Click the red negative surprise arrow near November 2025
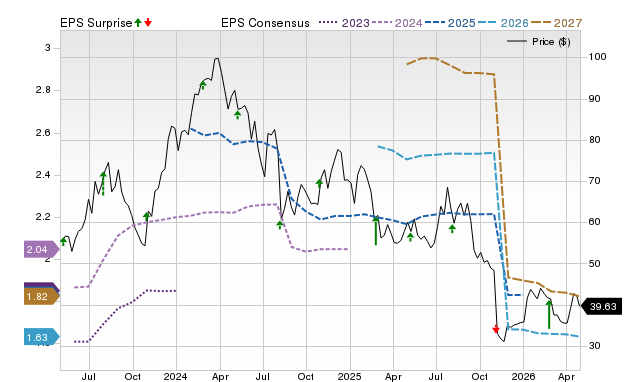This screenshot has width=640, height=382. pyautogui.click(x=496, y=329)
